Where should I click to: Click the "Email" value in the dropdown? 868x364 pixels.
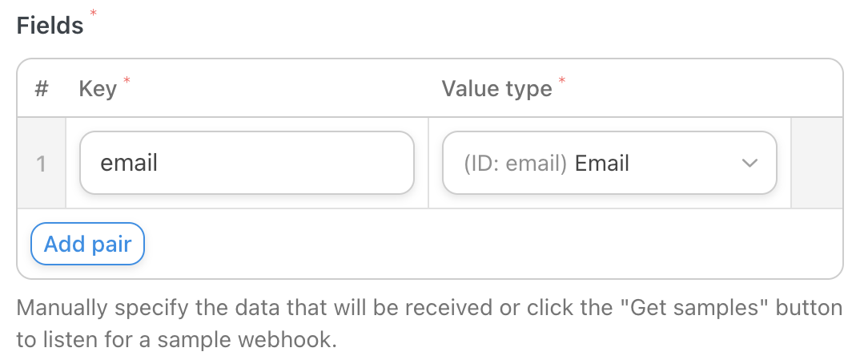pos(602,164)
